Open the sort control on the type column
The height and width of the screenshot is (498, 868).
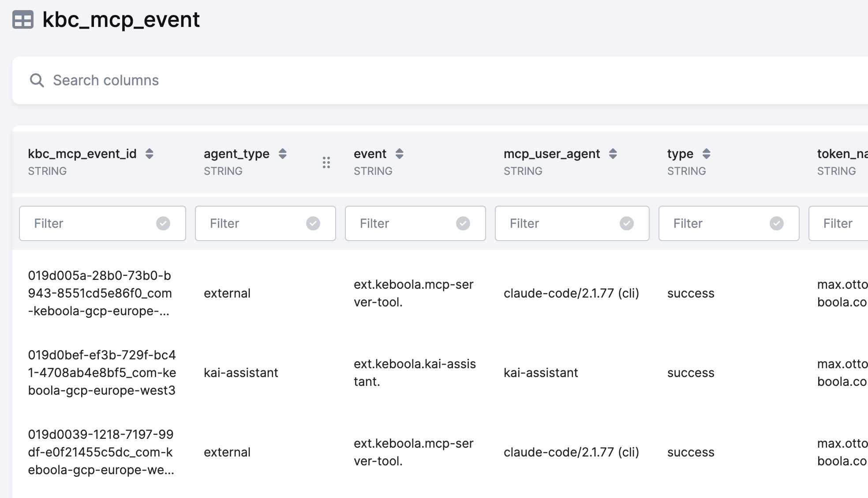[x=707, y=154]
